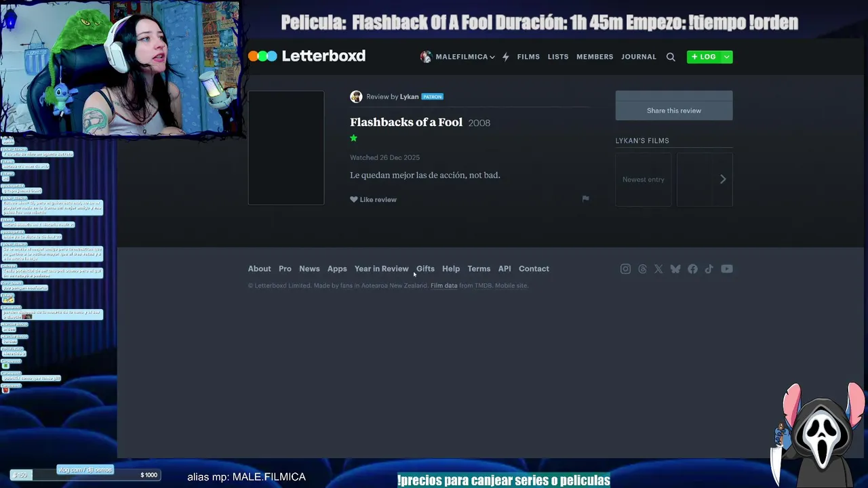Open the film poster thumbnail
This screenshot has width=868, height=488.
(x=286, y=148)
